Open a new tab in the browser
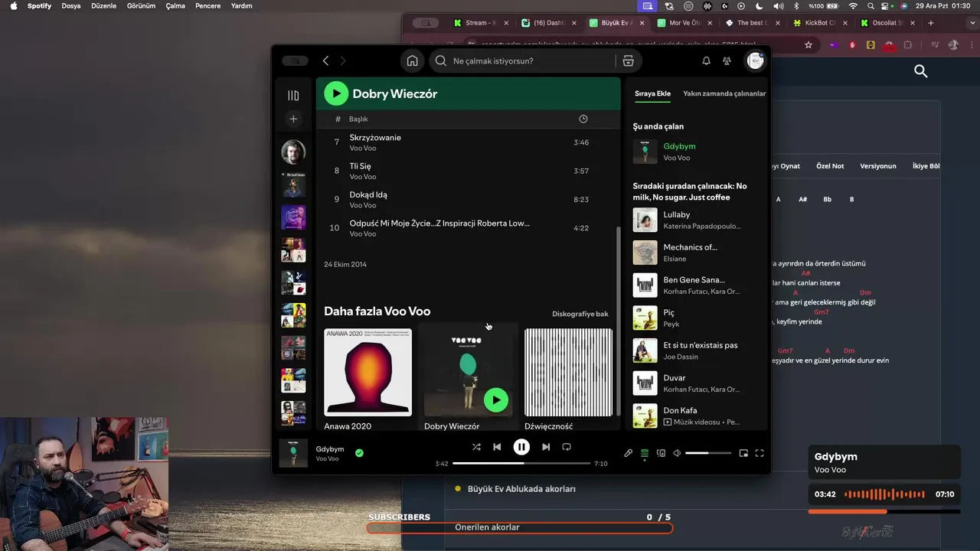 [931, 23]
